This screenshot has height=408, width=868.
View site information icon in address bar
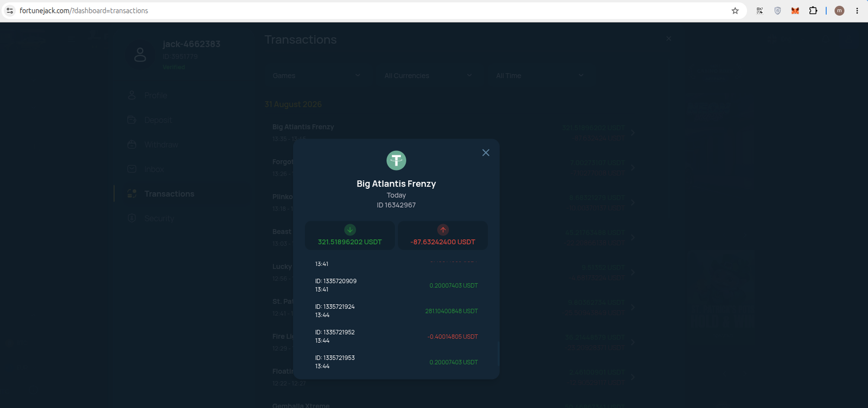(10, 11)
